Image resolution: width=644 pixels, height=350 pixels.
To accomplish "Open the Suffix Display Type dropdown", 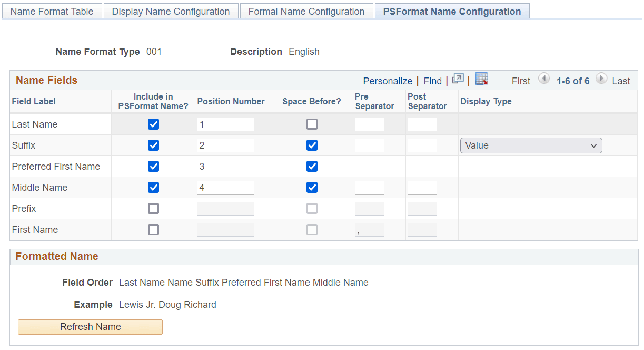I will (531, 145).
